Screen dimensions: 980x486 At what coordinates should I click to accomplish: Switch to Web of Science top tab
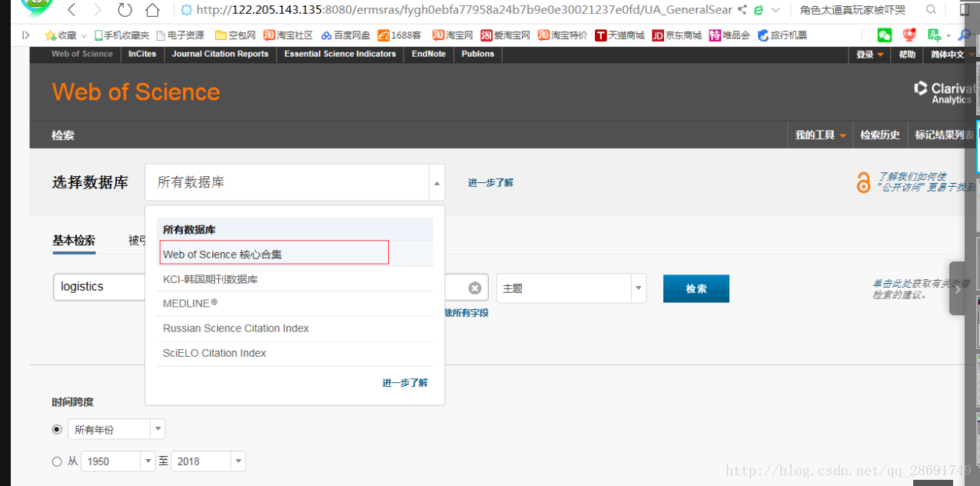pyautogui.click(x=82, y=54)
